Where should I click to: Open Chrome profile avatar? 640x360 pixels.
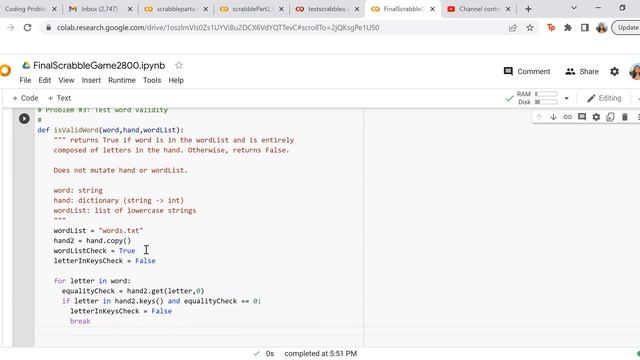602,28
